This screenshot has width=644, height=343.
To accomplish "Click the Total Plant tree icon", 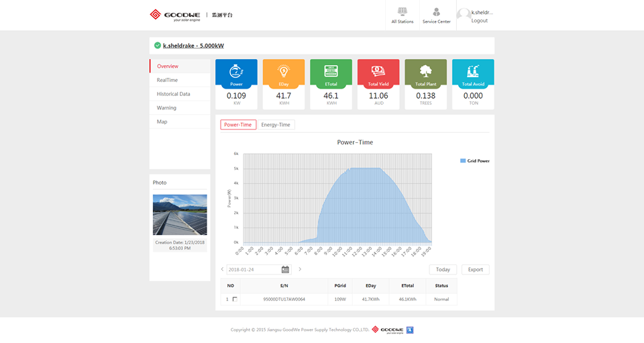I will click(x=425, y=71).
